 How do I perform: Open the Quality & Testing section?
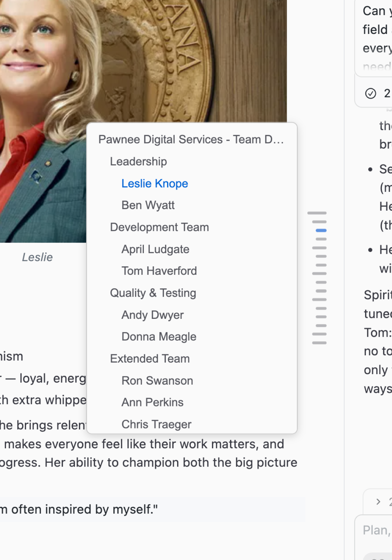coord(153,293)
